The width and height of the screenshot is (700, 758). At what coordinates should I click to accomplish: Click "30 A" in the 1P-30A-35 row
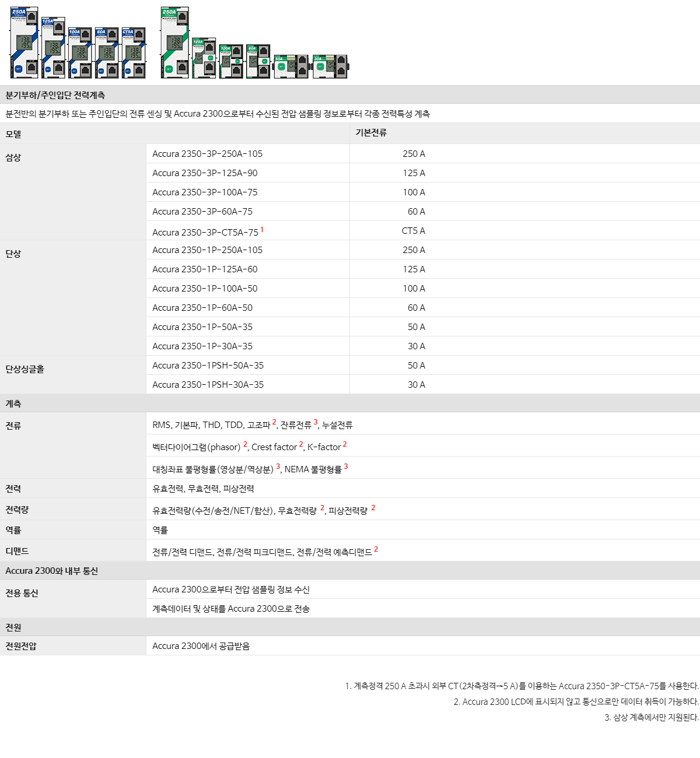tap(416, 346)
